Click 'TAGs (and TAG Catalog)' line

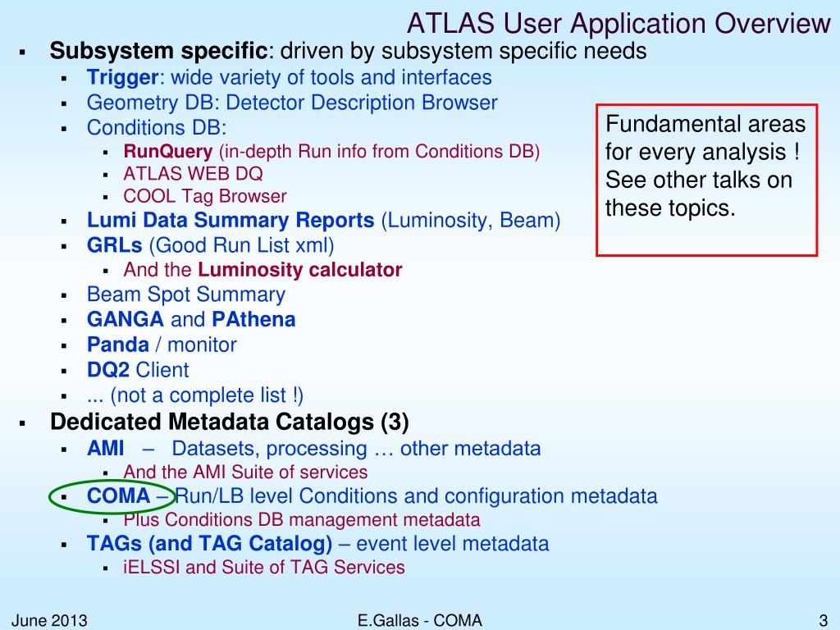coord(317,543)
